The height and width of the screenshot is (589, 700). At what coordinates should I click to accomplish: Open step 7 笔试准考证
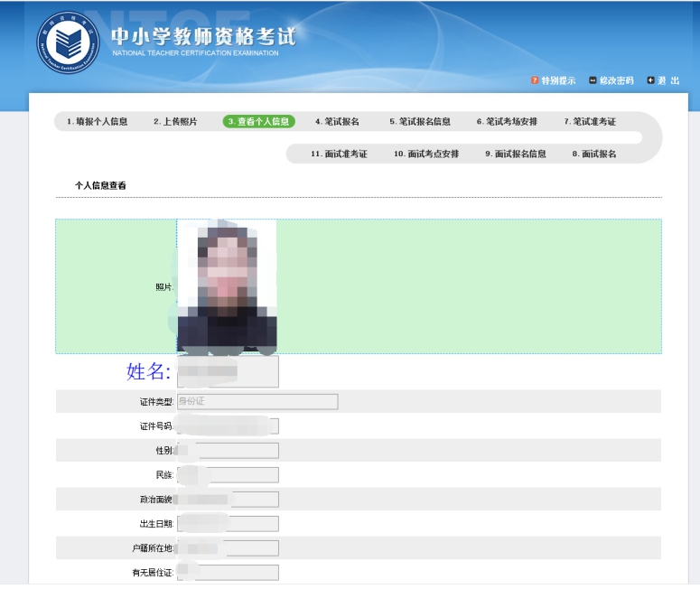pyautogui.click(x=590, y=121)
